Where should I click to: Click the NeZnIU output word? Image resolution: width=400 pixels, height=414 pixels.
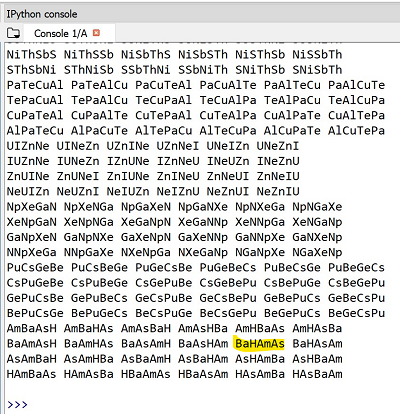(x=278, y=192)
